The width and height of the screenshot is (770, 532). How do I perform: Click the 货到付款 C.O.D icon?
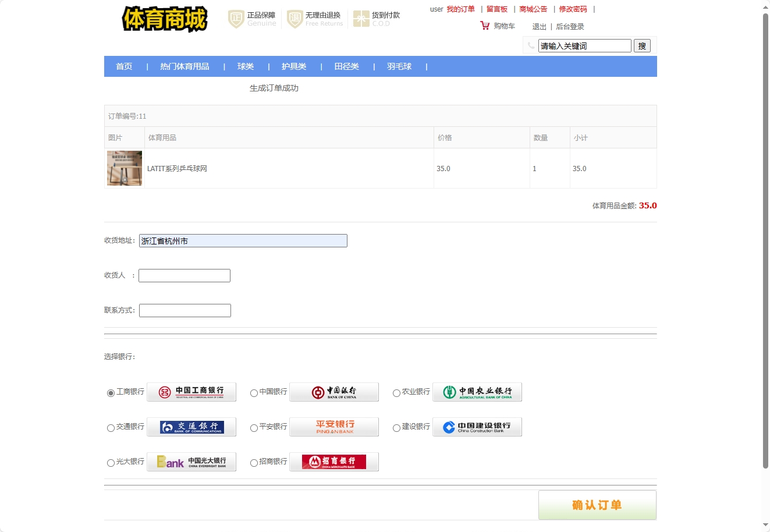tap(360, 19)
